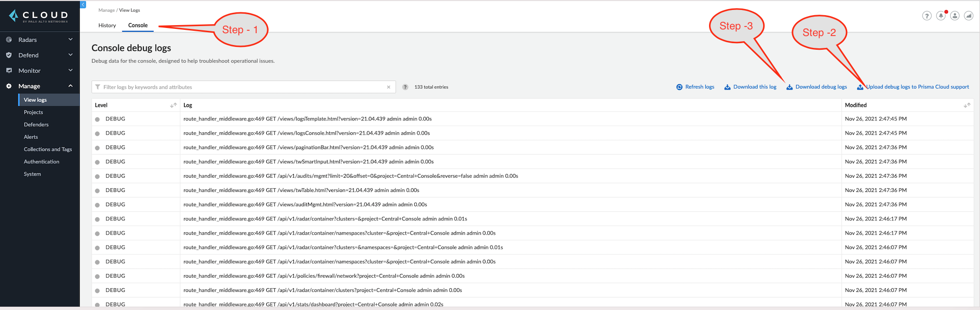The height and width of the screenshot is (310, 980).
Task: Click gray status dot of logsTemplate.html row
Action: coord(97,119)
